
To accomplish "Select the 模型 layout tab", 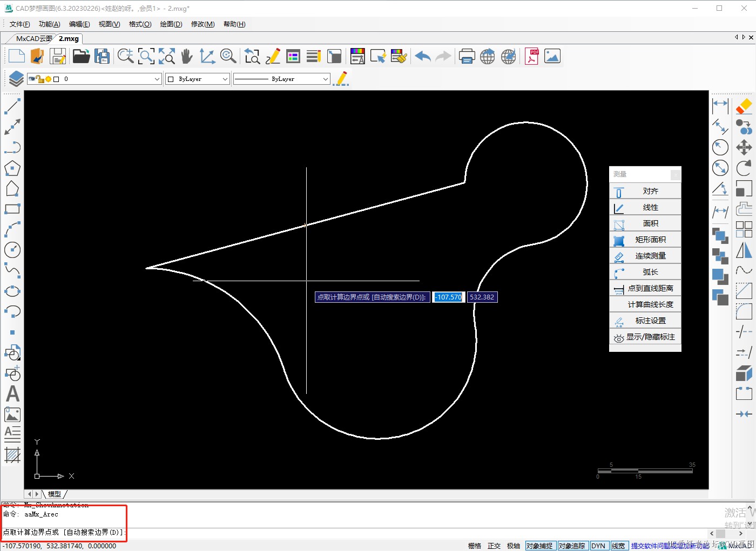I will 55,494.
